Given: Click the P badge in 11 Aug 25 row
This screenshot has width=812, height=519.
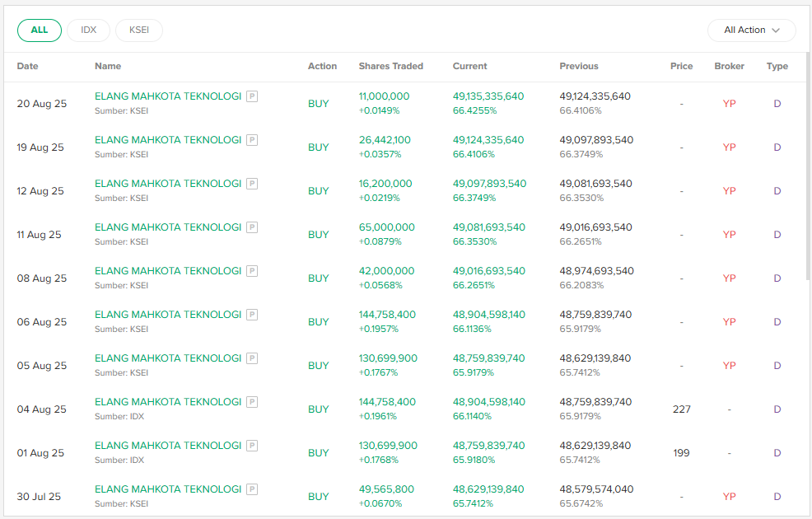Looking at the screenshot, I should pos(252,227).
